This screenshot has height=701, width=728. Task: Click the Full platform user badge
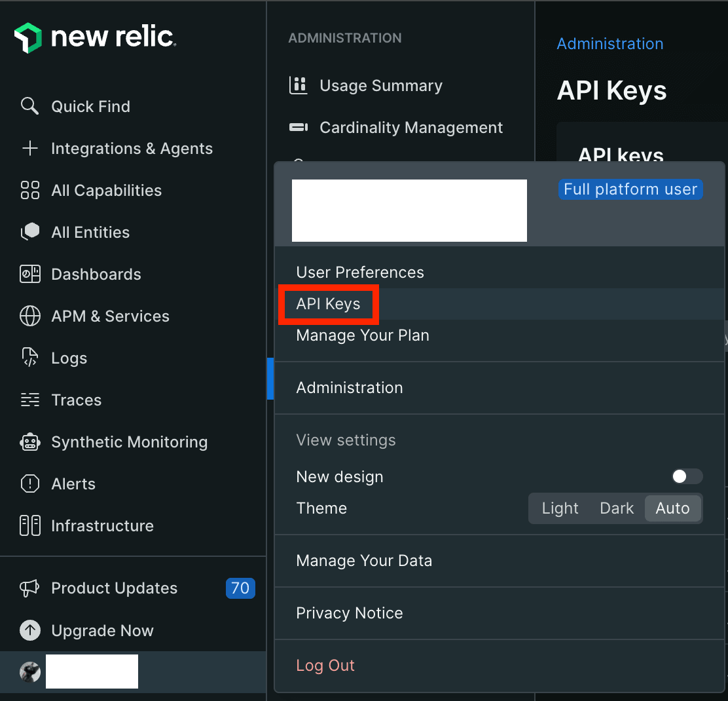630,189
